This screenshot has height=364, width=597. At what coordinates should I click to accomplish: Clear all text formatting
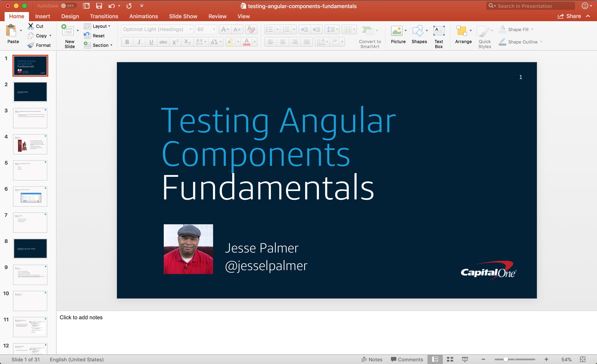(251, 29)
